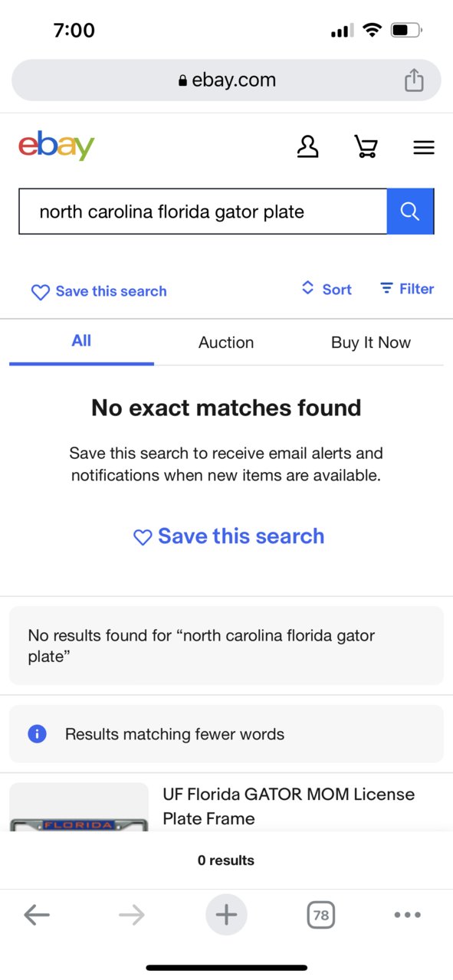Tap the browser back arrow

(36, 915)
